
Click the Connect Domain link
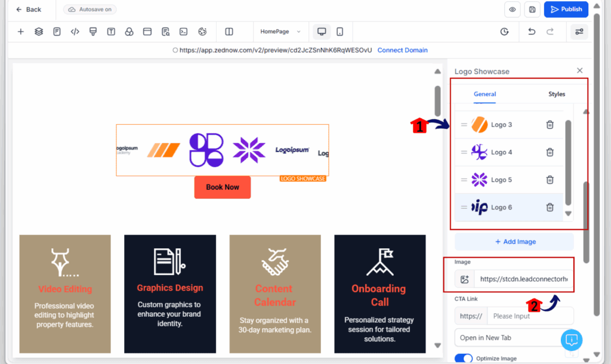pos(403,50)
